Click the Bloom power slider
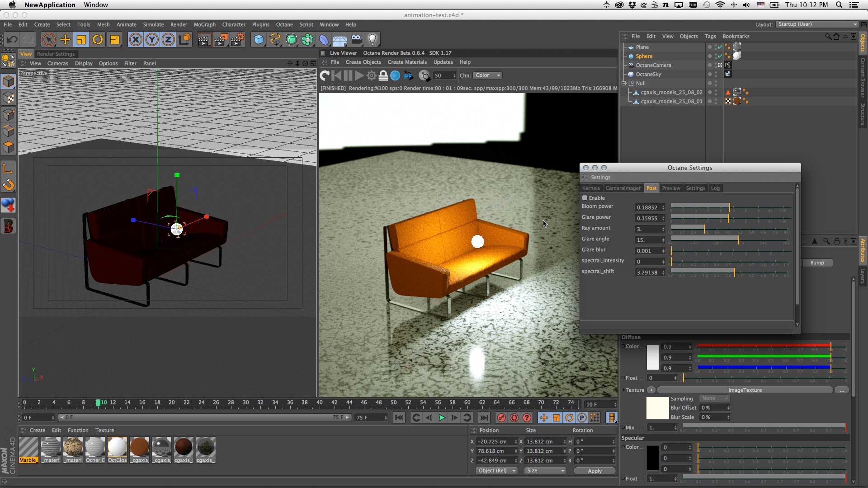 (x=729, y=207)
